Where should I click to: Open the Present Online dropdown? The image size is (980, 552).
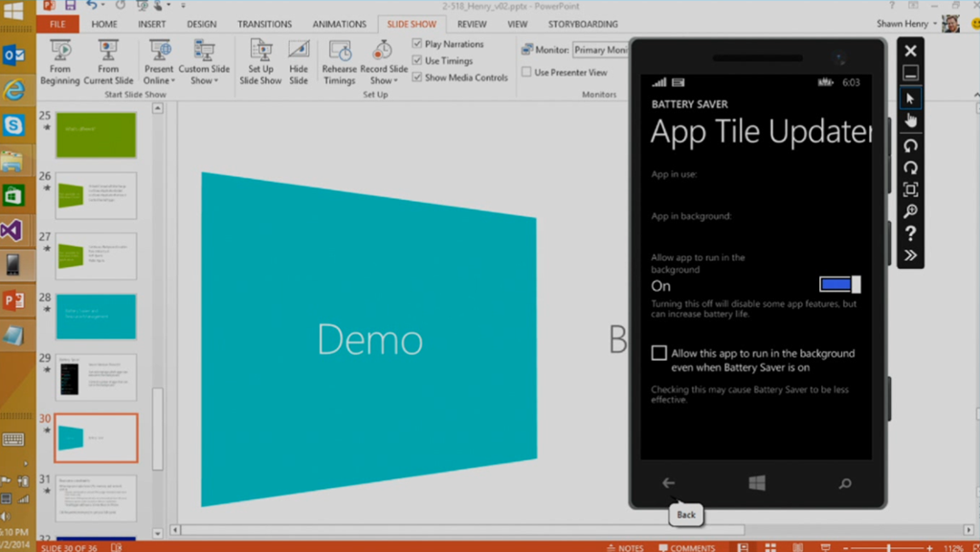click(x=159, y=62)
